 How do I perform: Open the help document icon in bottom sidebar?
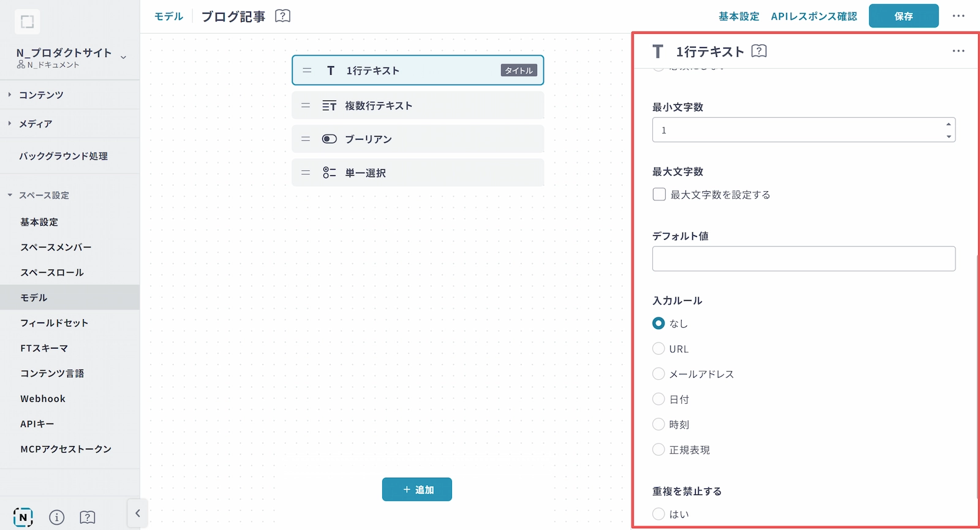click(88, 517)
